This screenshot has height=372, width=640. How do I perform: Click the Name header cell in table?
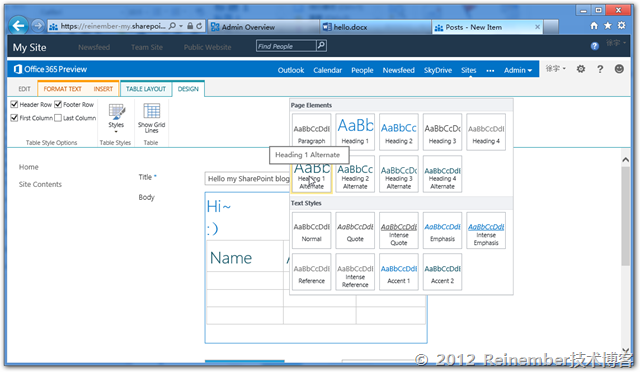click(244, 256)
